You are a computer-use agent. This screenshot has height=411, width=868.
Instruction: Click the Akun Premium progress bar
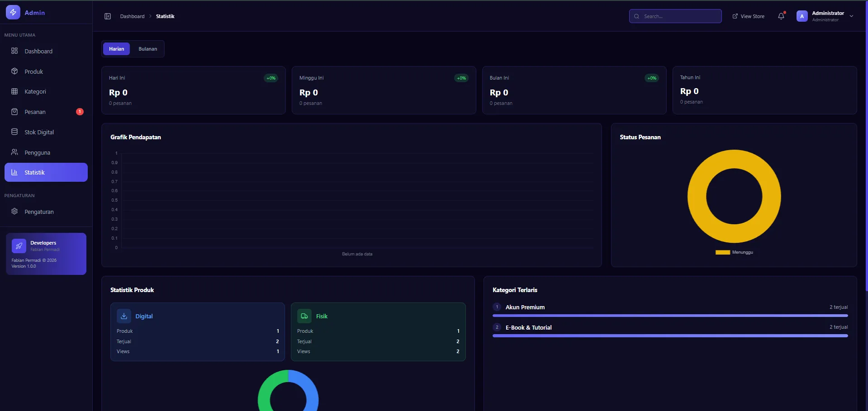click(670, 316)
